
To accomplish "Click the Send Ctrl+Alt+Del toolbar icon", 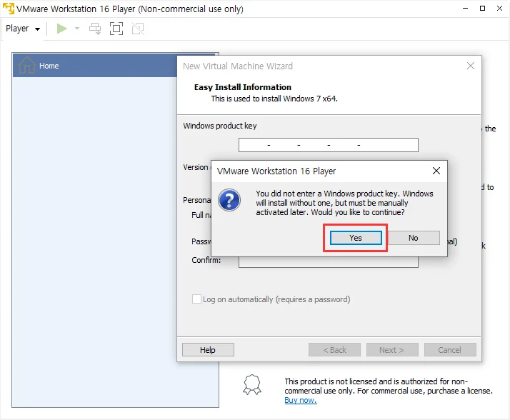I will click(x=95, y=29).
